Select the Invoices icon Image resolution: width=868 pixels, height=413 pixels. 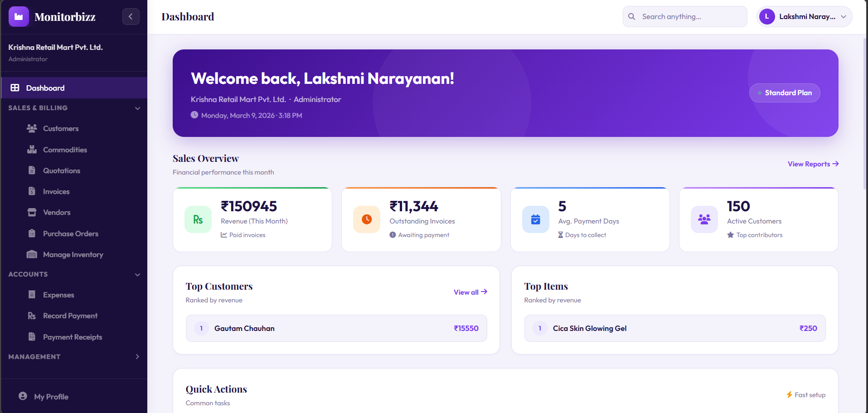pos(31,191)
